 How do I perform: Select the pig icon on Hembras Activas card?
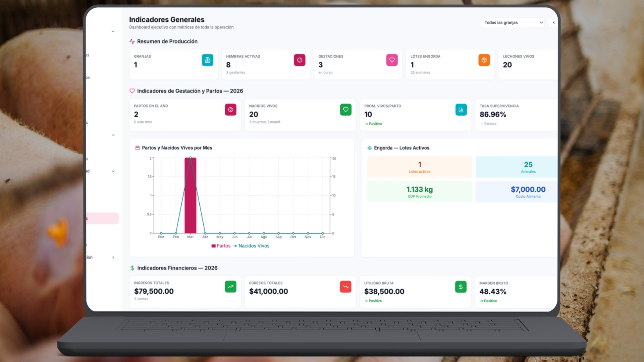click(300, 60)
